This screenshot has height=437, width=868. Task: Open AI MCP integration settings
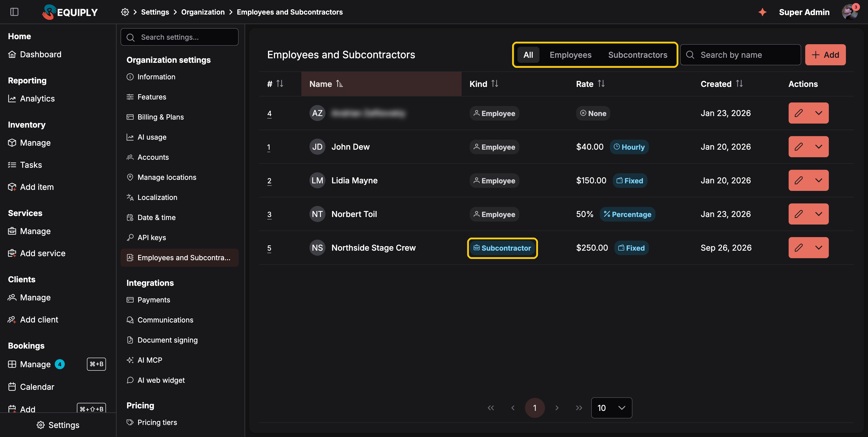point(150,360)
